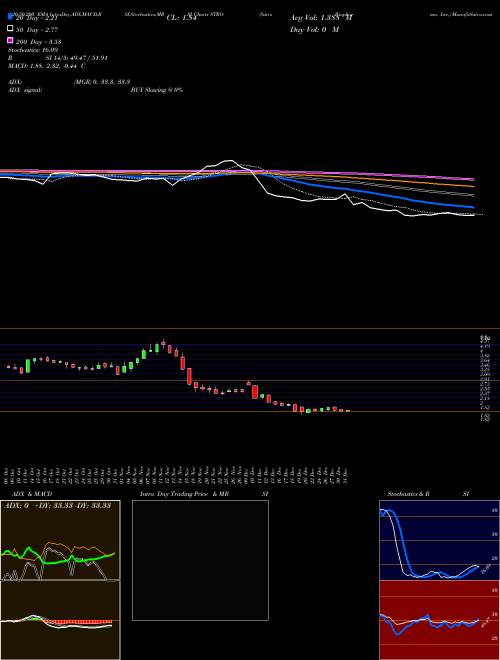
Task: Select the '50 Day - 2.77' legend text
Action: pos(37,30)
